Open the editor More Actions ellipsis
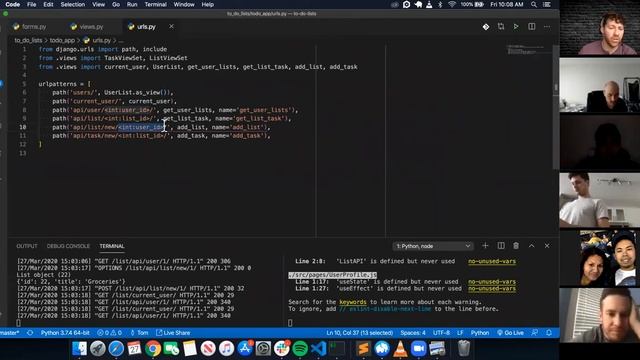Viewport: 640px width, 360px height. [x=547, y=27]
